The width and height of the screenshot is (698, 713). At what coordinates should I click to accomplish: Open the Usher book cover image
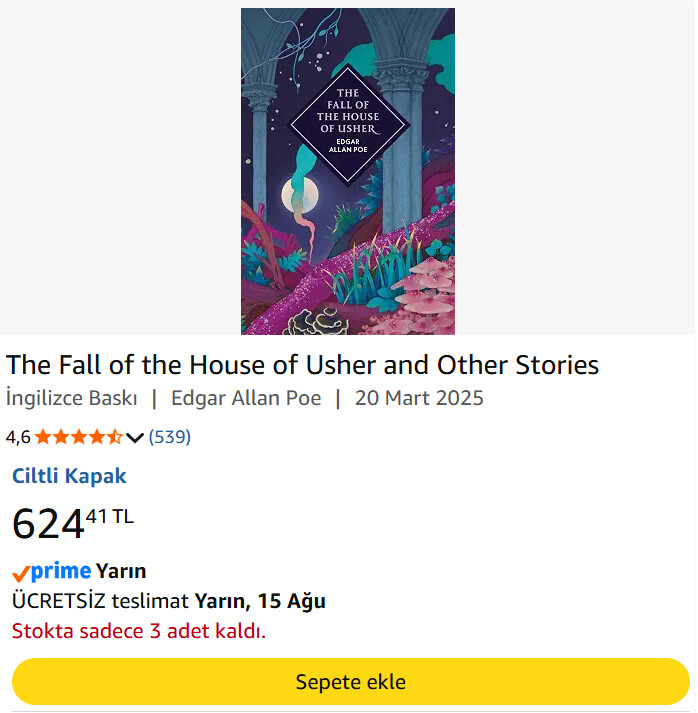tap(348, 171)
